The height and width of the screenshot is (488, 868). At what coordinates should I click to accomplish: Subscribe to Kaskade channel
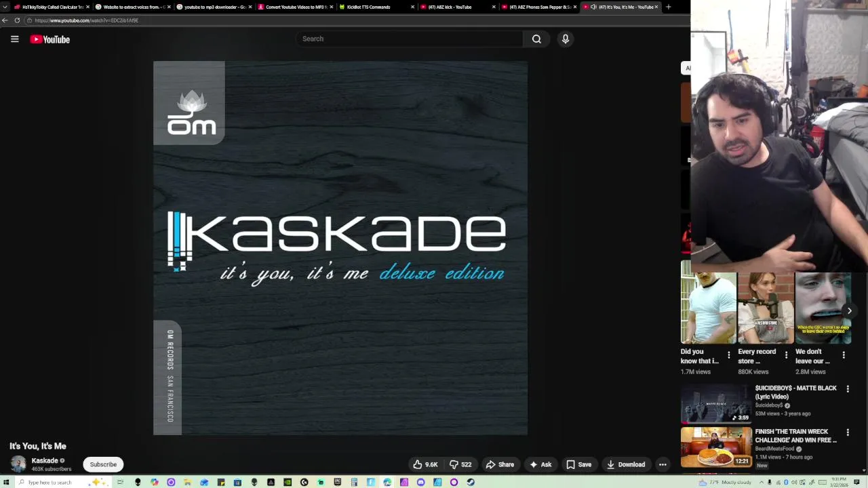[103, 464]
